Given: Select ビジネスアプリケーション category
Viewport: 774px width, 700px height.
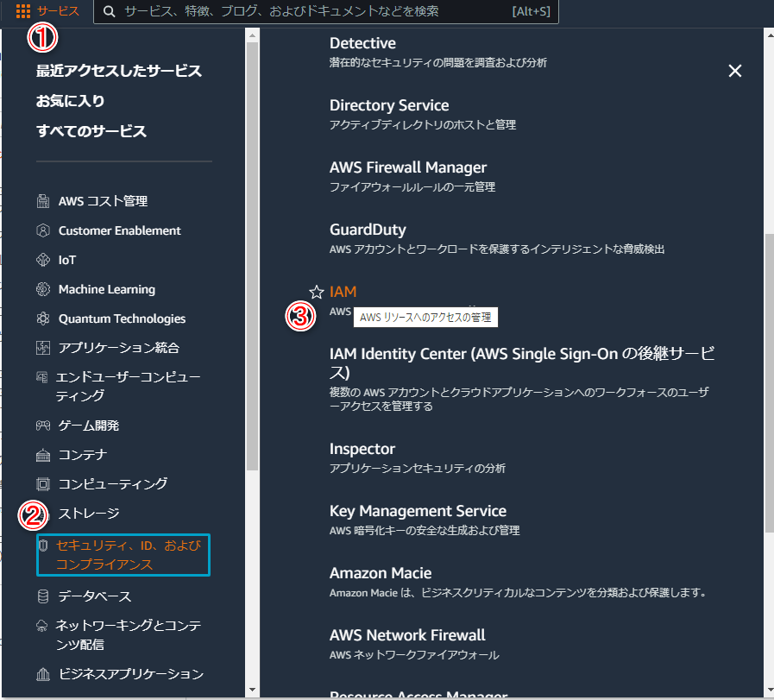Looking at the screenshot, I should (131, 674).
